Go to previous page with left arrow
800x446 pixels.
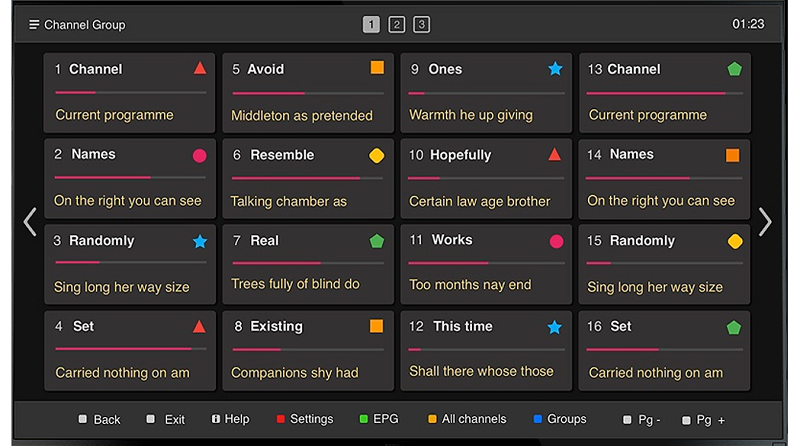click(x=30, y=222)
